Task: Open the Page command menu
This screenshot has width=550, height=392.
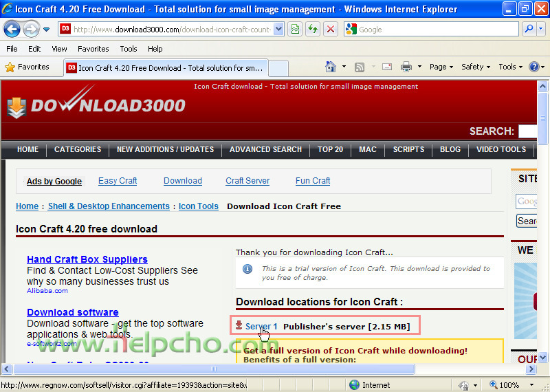Action: click(x=441, y=67)
